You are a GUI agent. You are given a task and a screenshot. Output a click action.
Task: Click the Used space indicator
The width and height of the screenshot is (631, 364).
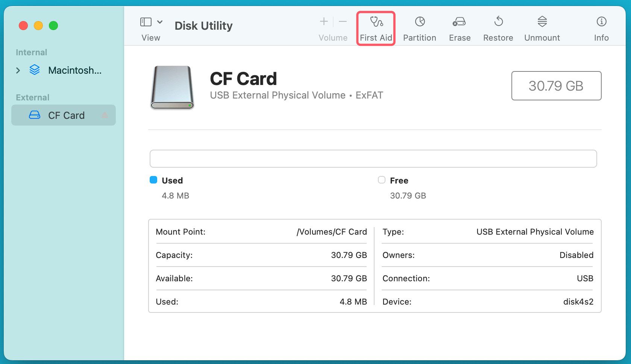tap(153, 180)
